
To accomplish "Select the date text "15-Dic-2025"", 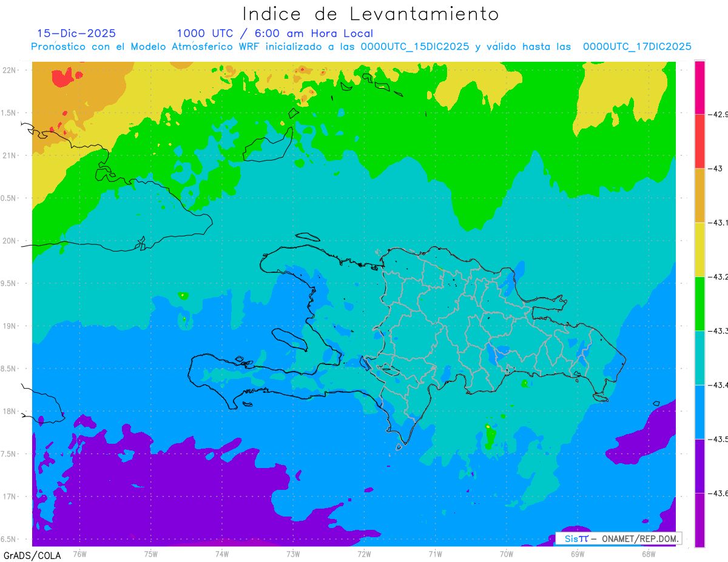I will coord(76,33).
